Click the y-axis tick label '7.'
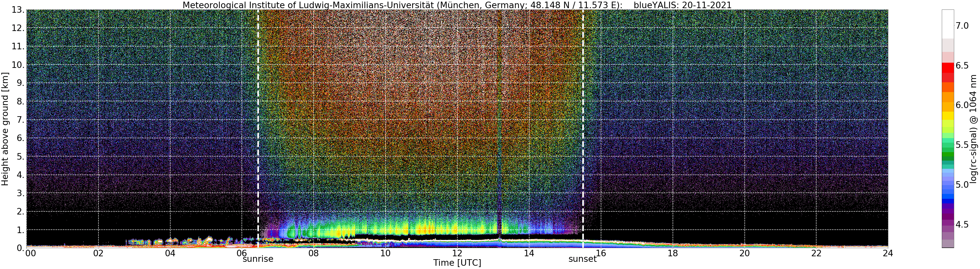Image resolution: width=980 pixels, height=269 pixels. click(21, 120)
